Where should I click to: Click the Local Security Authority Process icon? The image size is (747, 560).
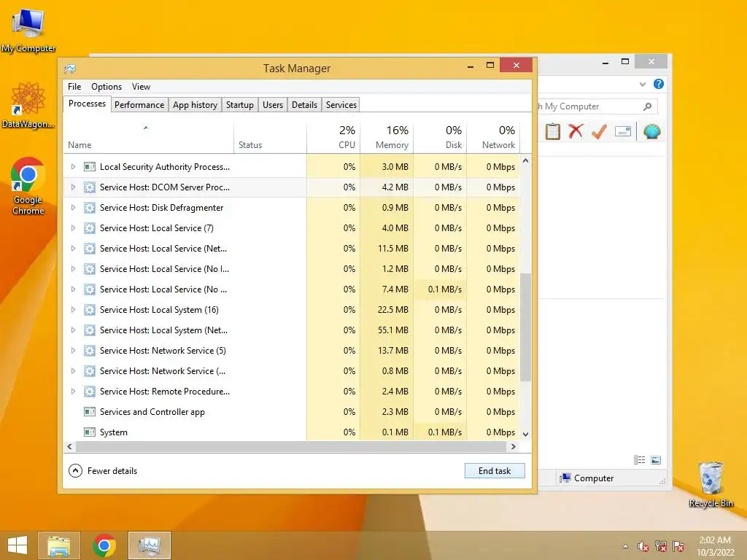click(x=90, y=167)
